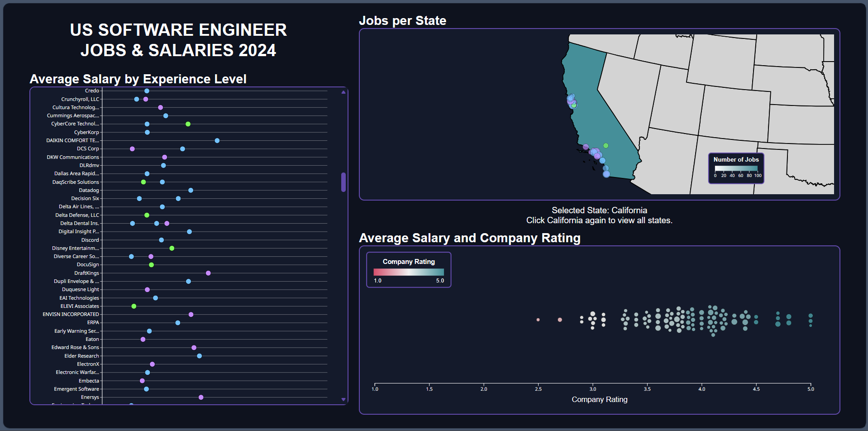
Task: Select the Datadog salary data point
Action: (x=190, y=190)
